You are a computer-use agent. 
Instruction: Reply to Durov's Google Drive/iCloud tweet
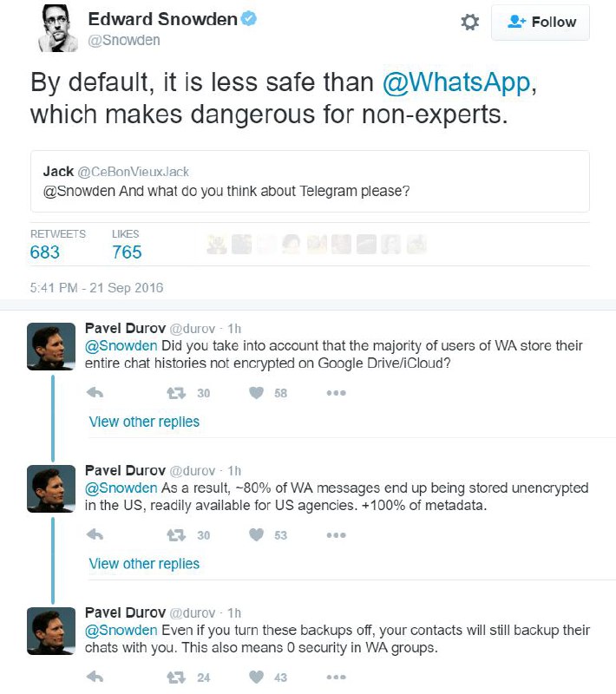95,393
